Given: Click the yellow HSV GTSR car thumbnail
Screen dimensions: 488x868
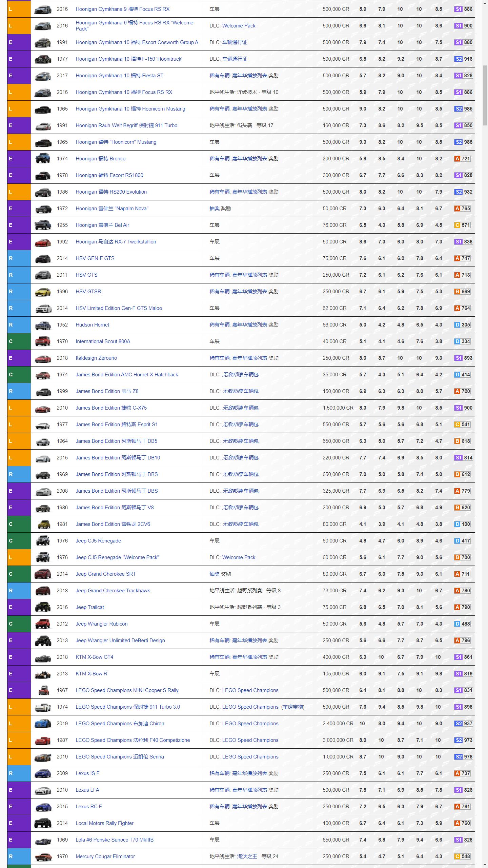Looking at the screenshot, I should [43, 292].
